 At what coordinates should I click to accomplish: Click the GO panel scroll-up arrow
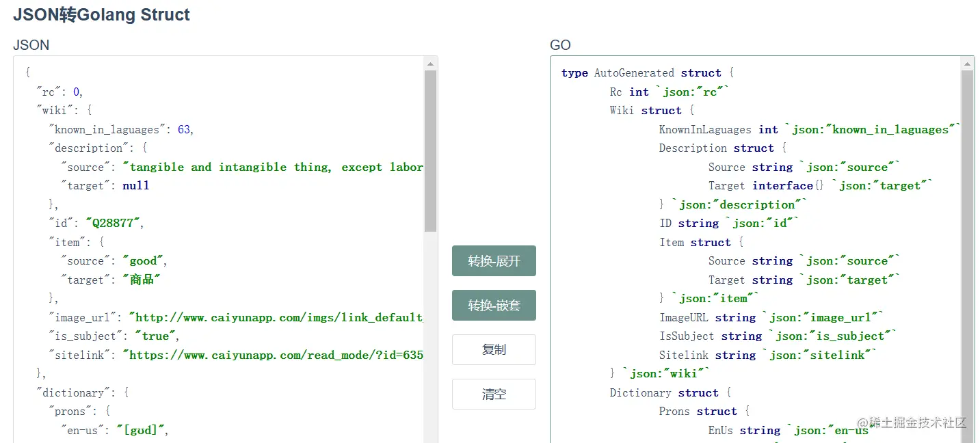(x=967, y=64)
